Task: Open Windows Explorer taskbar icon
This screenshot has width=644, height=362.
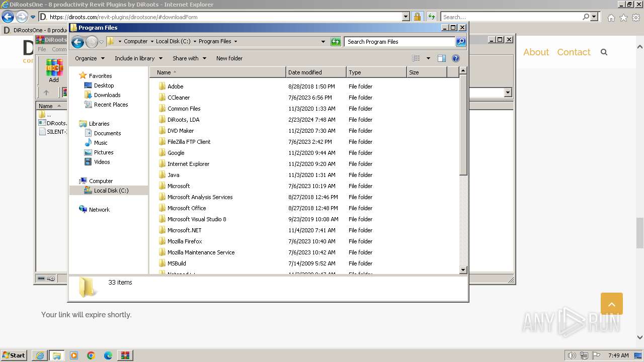Action: pos(57,355)
